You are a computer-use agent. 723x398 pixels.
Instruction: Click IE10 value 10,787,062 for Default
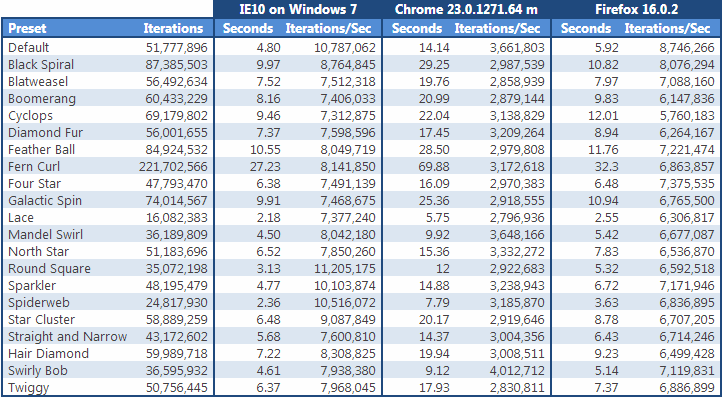point(345,48)
